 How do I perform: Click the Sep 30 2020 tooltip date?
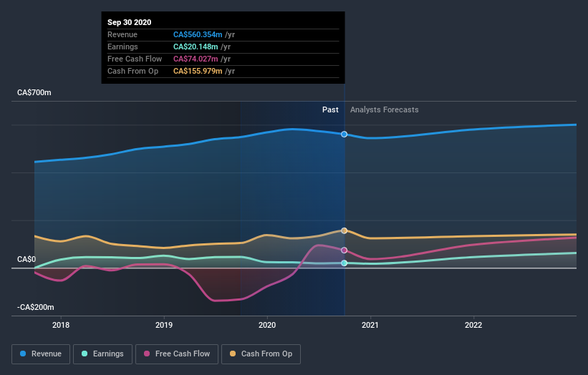point(130,22)
